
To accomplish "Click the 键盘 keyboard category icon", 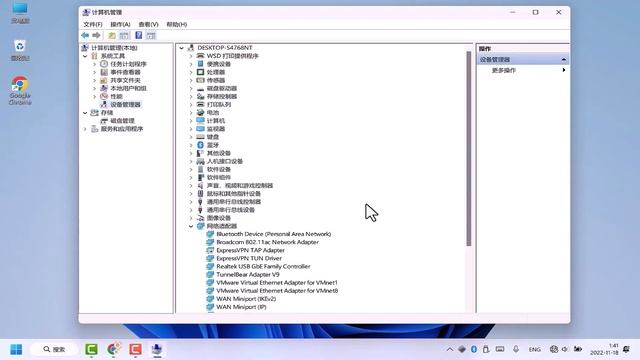I will (x=200, y=137).
